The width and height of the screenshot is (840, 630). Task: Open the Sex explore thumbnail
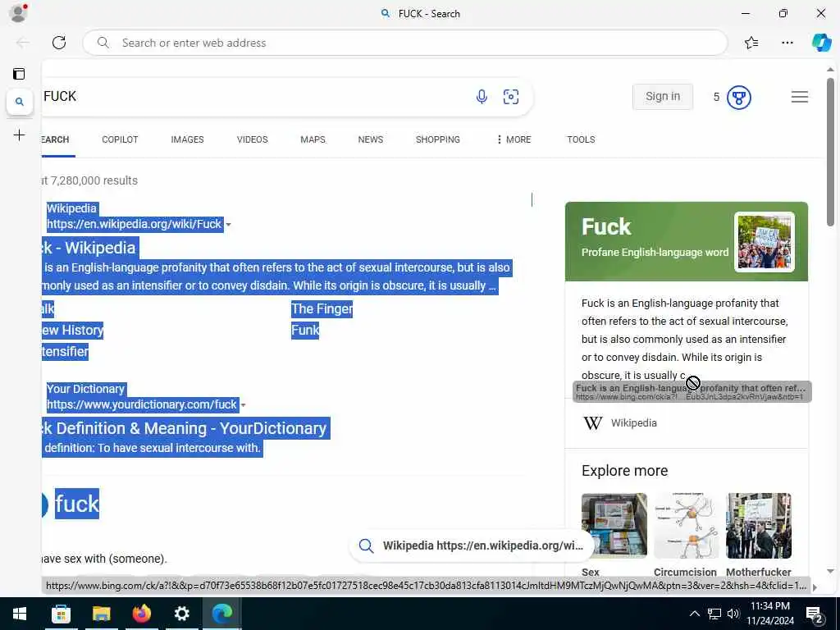point(614,526)
